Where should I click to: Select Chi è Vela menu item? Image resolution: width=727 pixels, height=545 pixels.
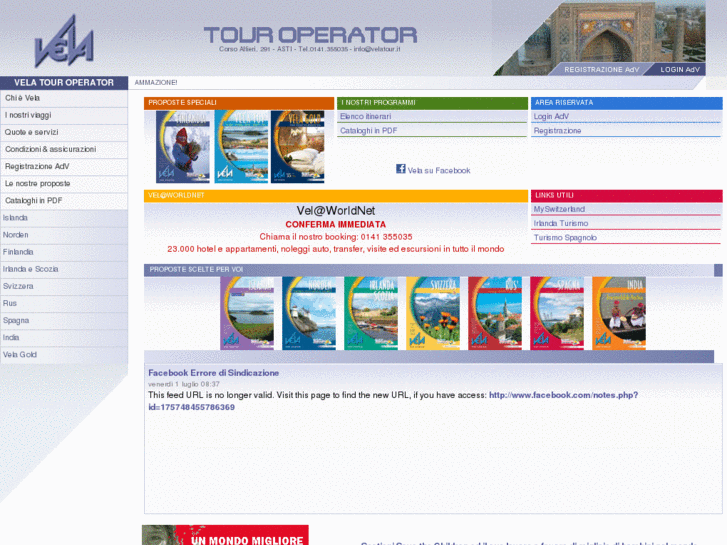point(64,98)
